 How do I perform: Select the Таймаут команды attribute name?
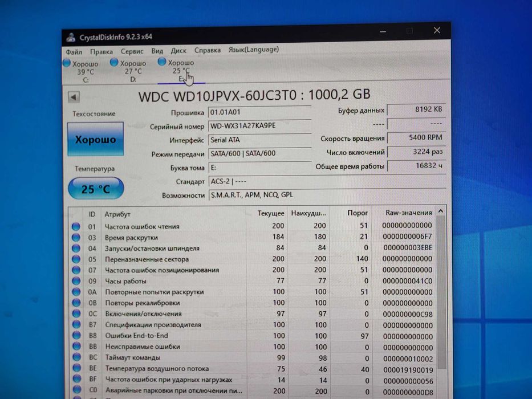point(133,357)
